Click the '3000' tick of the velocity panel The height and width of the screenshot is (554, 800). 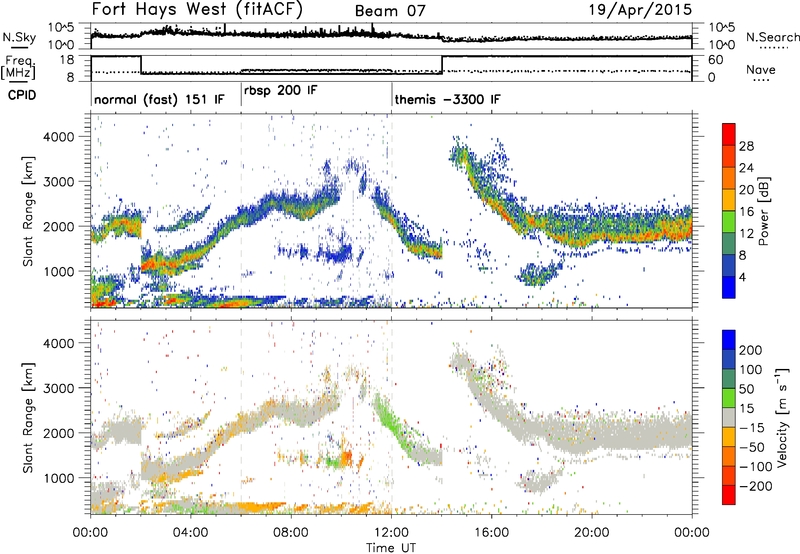click(58, 388)
